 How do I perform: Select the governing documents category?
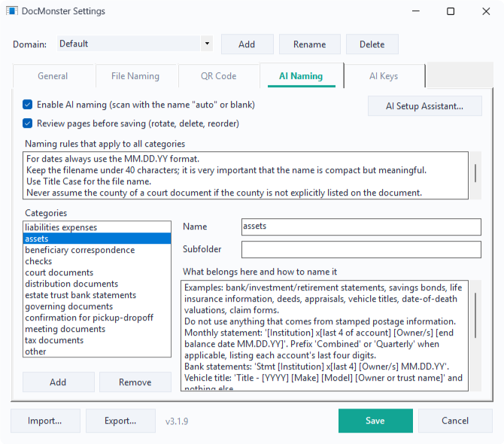[x=97, y=306]
